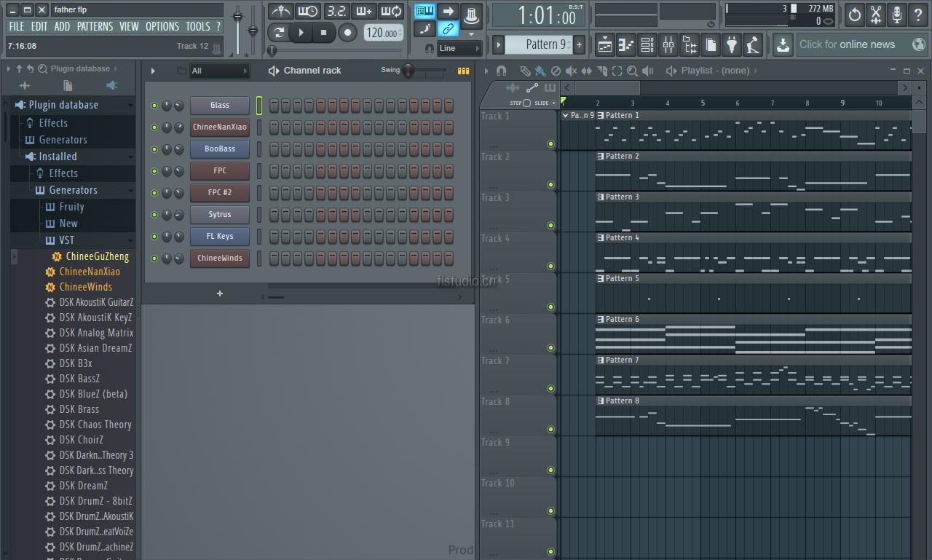The width and height of the screenshot is (932, 560).
Task: Open the OPTIONS menu
Action: point(162,26)
